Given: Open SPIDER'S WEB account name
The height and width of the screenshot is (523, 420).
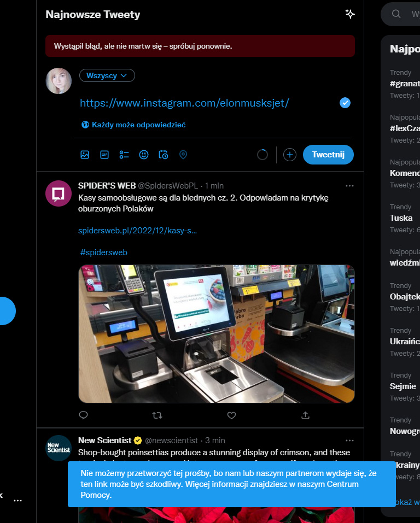Looking at the screenshot, I should tap(107, 186).
